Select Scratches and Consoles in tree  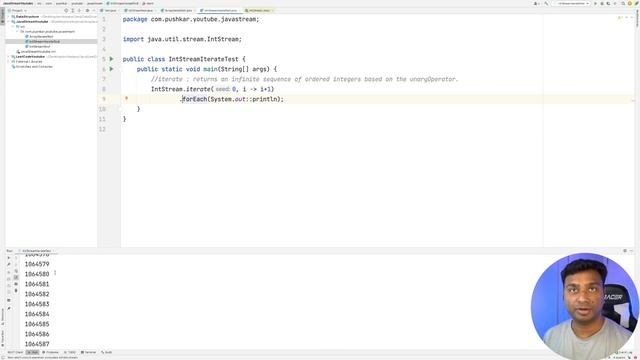(x=32, y=67)
